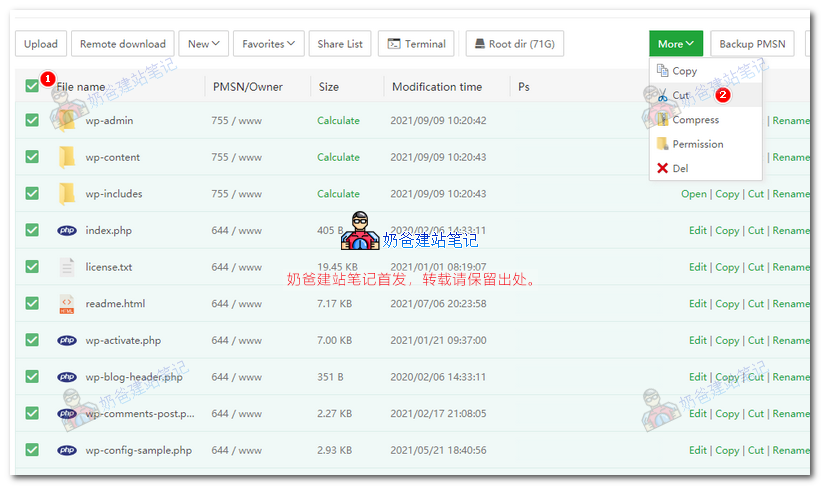
Task: Uncheck the wp-config-sample.php checkbox
Action: pos(32,450)
